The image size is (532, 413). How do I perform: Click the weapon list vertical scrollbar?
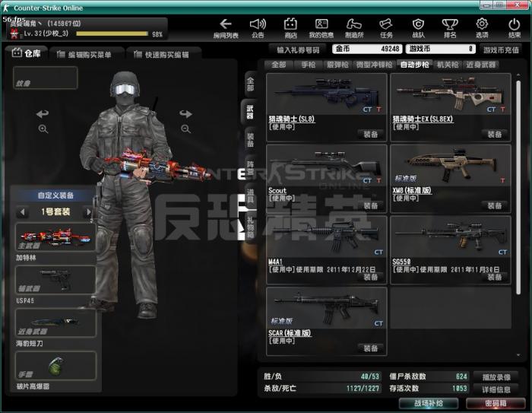[x=518, y=187]
